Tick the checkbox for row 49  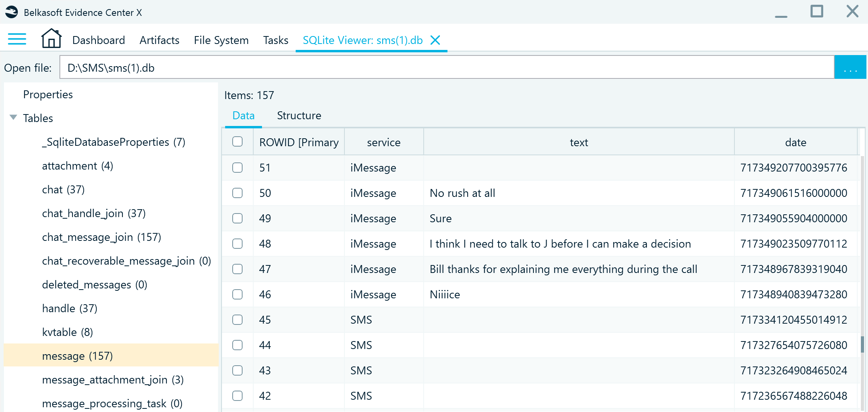(237, 218)
